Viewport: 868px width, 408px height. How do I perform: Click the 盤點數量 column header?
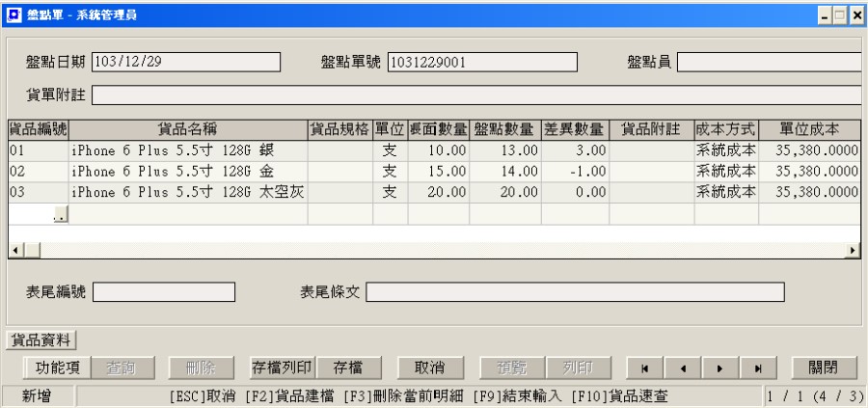pyautogui.click(x=505, y=130)
